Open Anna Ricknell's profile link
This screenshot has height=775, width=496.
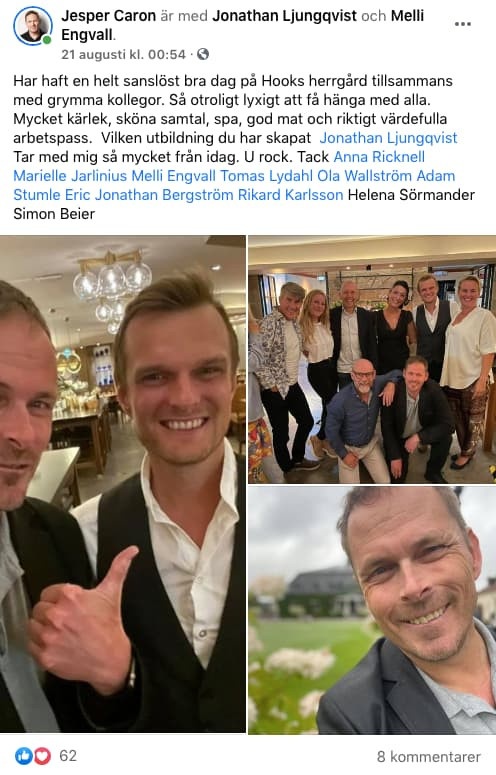tap(379, 157)
